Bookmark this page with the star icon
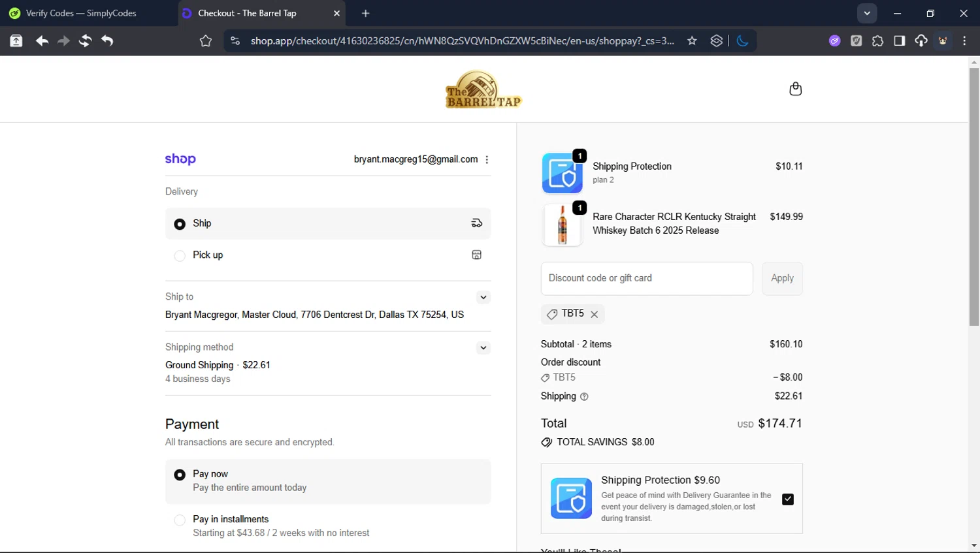 point(692,40)
